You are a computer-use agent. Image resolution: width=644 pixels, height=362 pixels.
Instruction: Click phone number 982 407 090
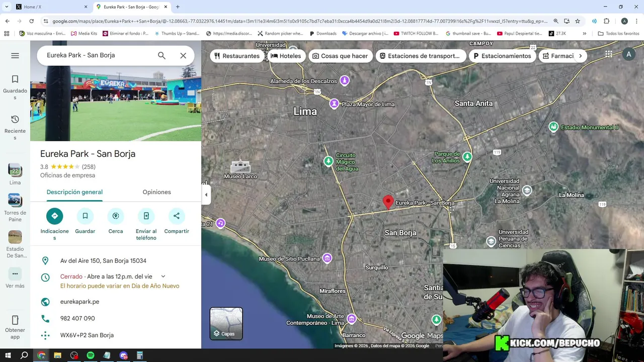point(77,318)
